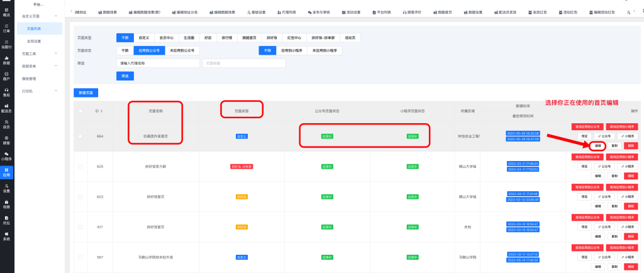Select the 售后 headset icon in sidebar
This screenshot has width=644, height=273.
(6, 92)
